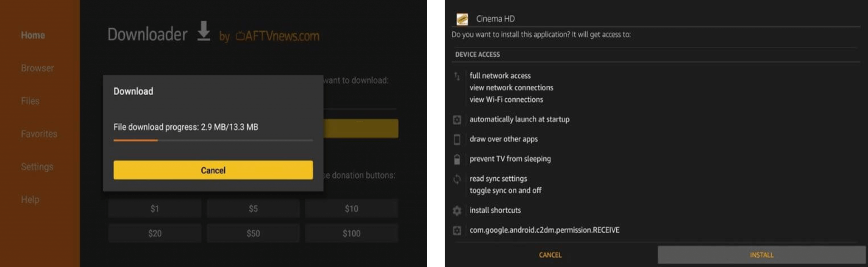Open Settings in Downloader sidebar
Viewport: 868px width, 267px height.
tap(37, 167)
